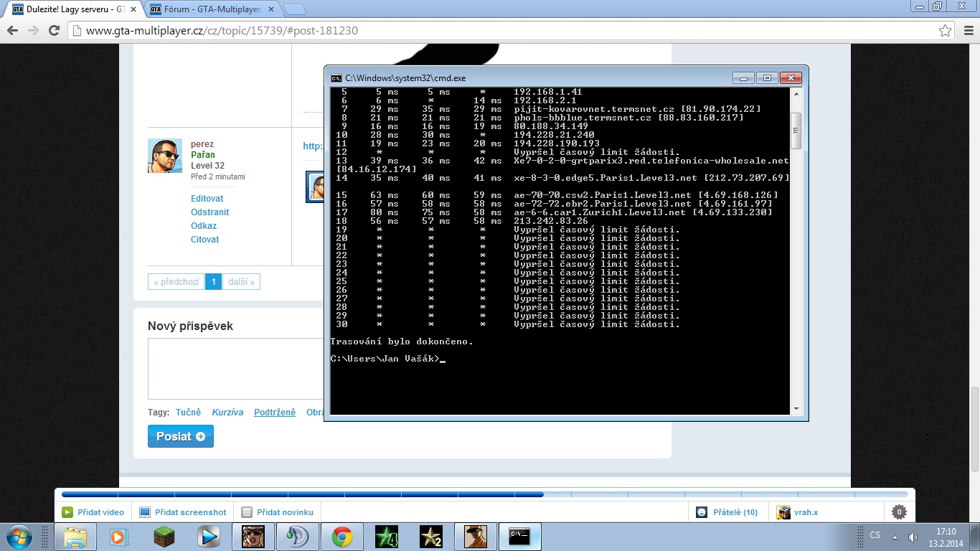Show hidden system tray icons
Image resolution: width=980 pixels, height=551 pixels.
(894, 537)
